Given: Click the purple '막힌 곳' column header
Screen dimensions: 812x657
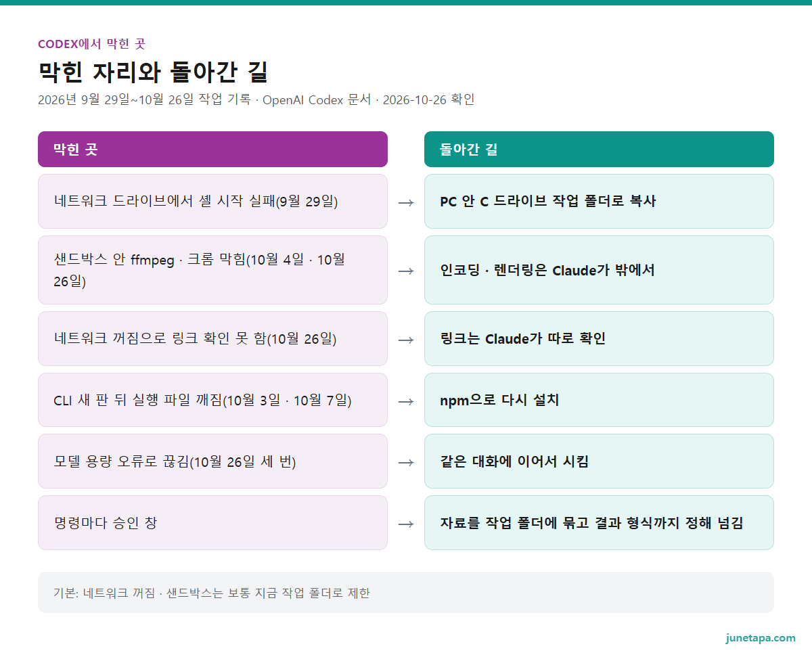Looking at the screenshot, I should point(212,149).
